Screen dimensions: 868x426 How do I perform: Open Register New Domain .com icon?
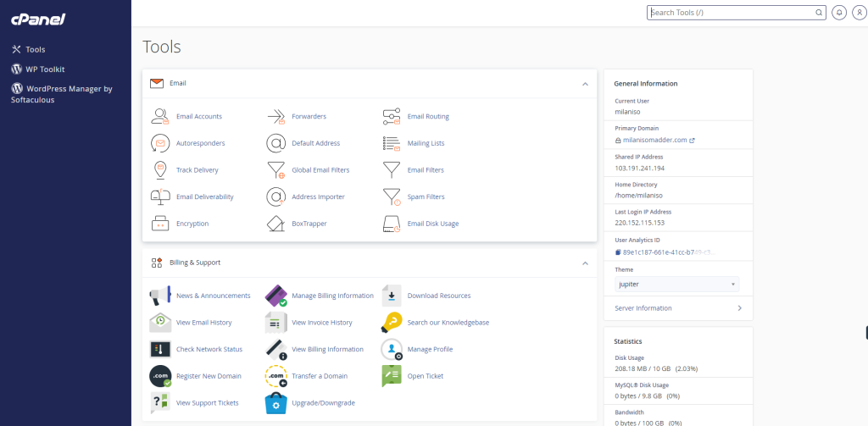(160, 376)
